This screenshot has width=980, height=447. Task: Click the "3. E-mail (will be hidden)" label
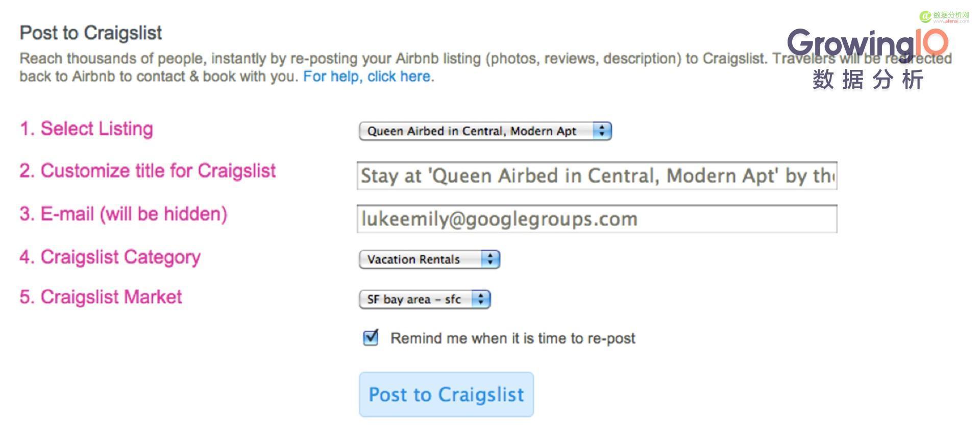pyautogui.click(x=123, y=214)
